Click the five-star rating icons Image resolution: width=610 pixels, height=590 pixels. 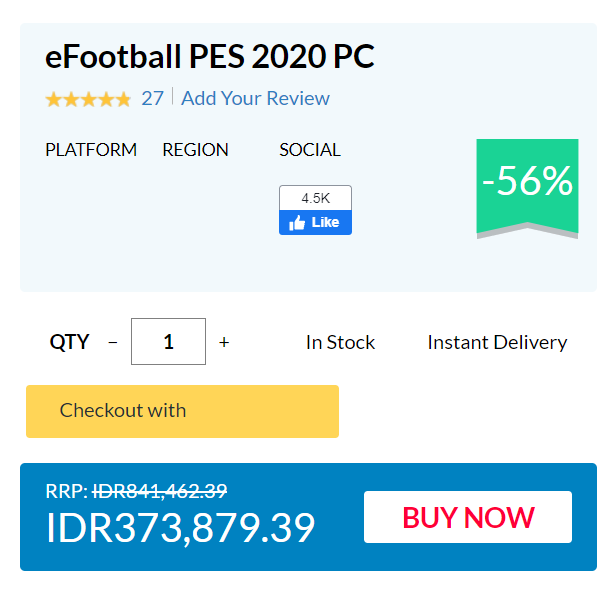[88, 99]
